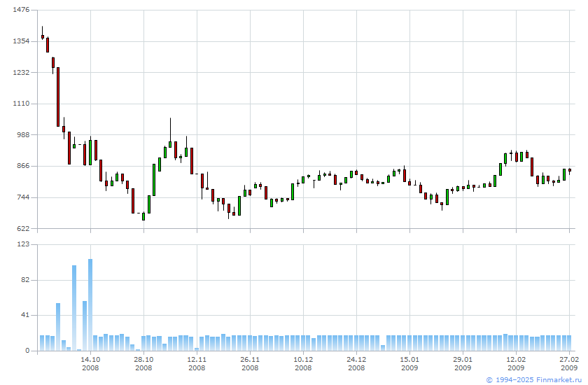The image size is (588, 385).
Task: Click the 1476 price axis label
Action: 21,10
